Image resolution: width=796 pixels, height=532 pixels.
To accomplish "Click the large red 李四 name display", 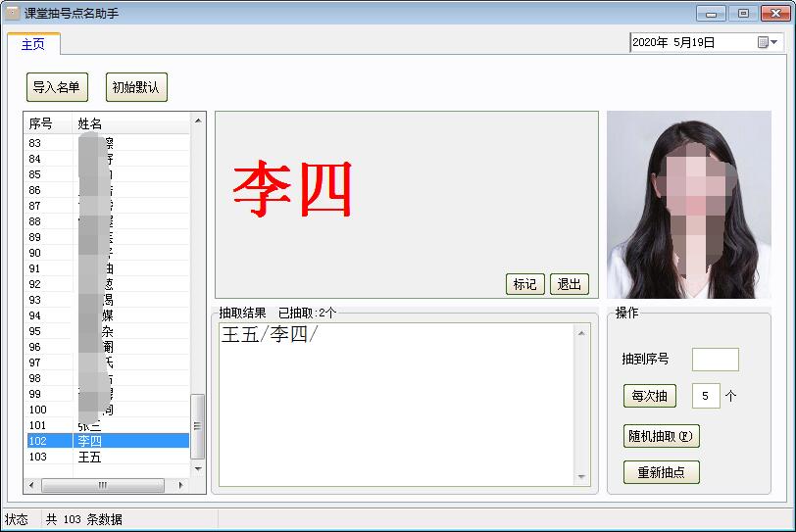I will point(292,189).
